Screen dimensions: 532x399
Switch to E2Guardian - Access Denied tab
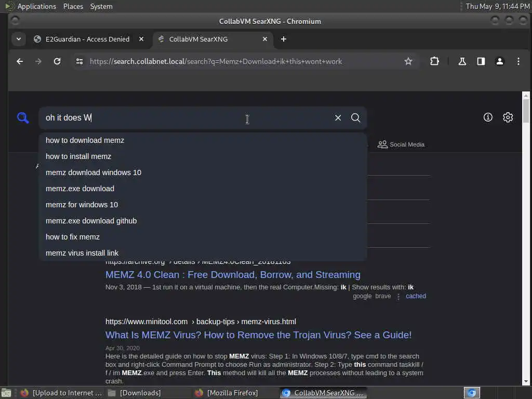(x=87, y=39)
